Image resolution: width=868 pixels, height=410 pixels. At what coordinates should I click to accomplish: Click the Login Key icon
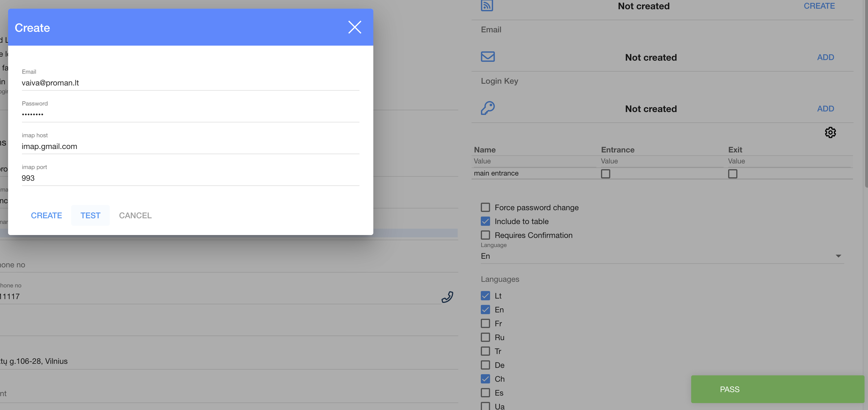[x=487, y=108]
